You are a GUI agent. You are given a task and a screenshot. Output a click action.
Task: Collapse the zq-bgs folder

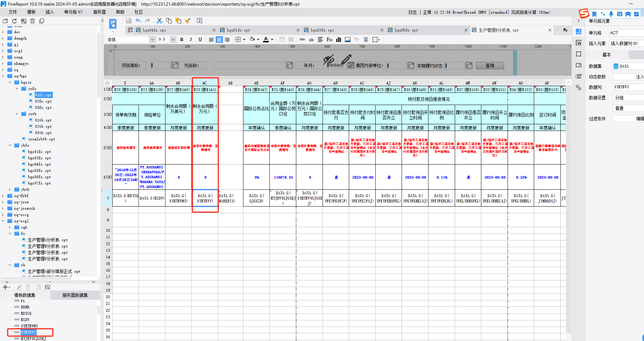3,76
